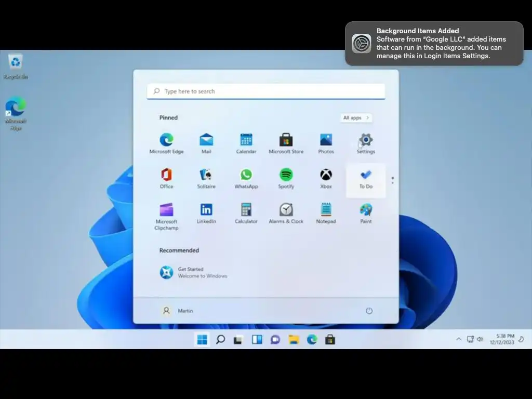The width and height of the screenshot is (532, 399).
Task: Open Chat icon on the taskbar
Action: pyautogui.click(x=275, y=340)
